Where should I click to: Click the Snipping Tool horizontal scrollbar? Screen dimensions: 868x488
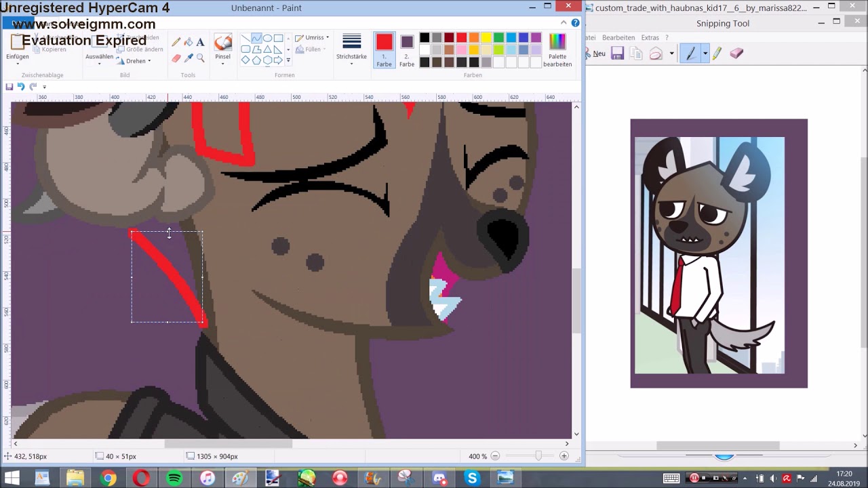tap(718, 445)
